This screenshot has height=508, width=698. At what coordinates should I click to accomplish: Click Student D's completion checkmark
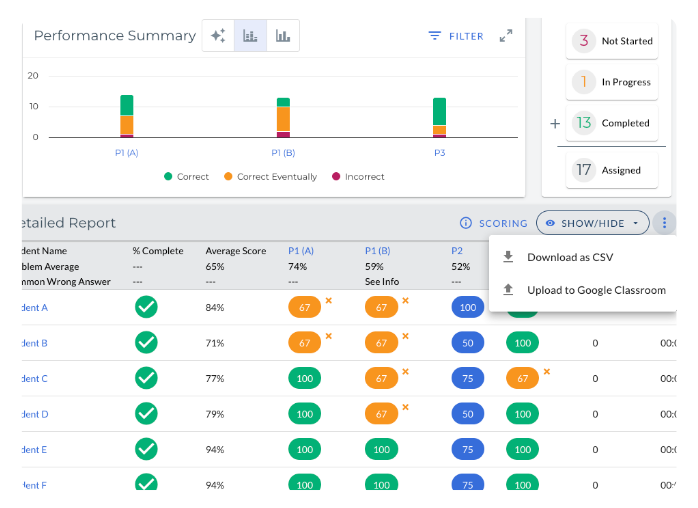146,414
